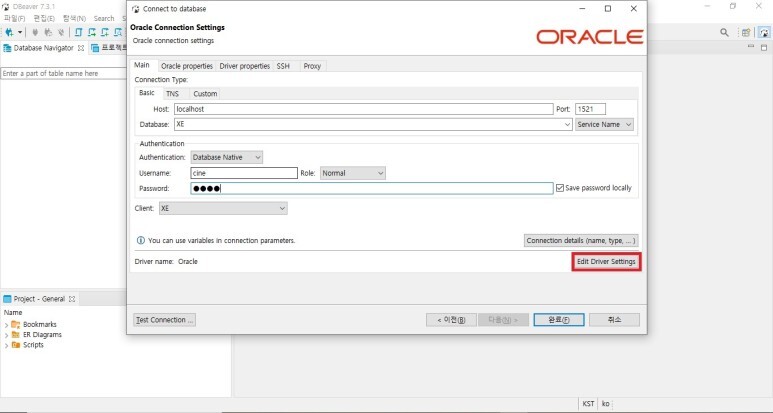This screenshot has height=413, width=773.
Task: Click the 취소 cancel button
Action: point(614,320)
